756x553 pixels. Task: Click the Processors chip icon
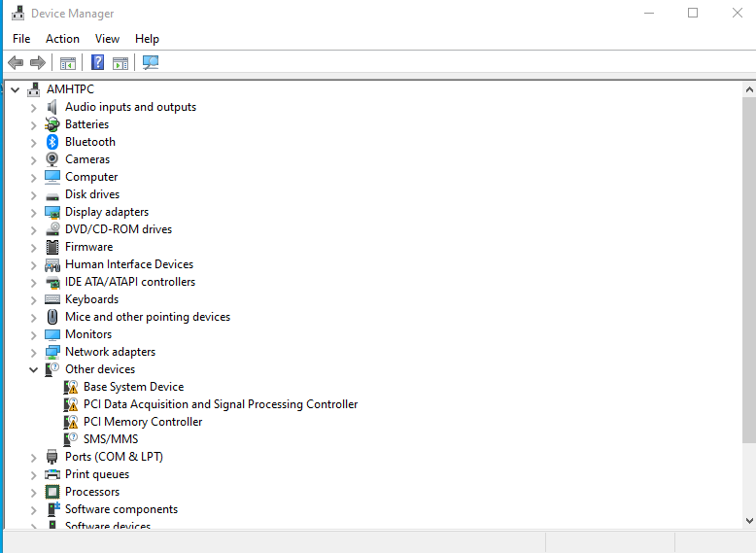tap(52, 492)
